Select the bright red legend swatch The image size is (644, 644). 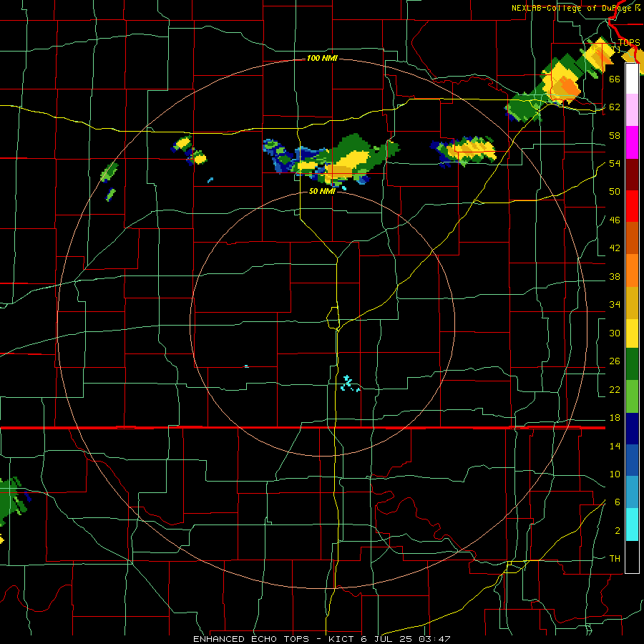(632, 206)
